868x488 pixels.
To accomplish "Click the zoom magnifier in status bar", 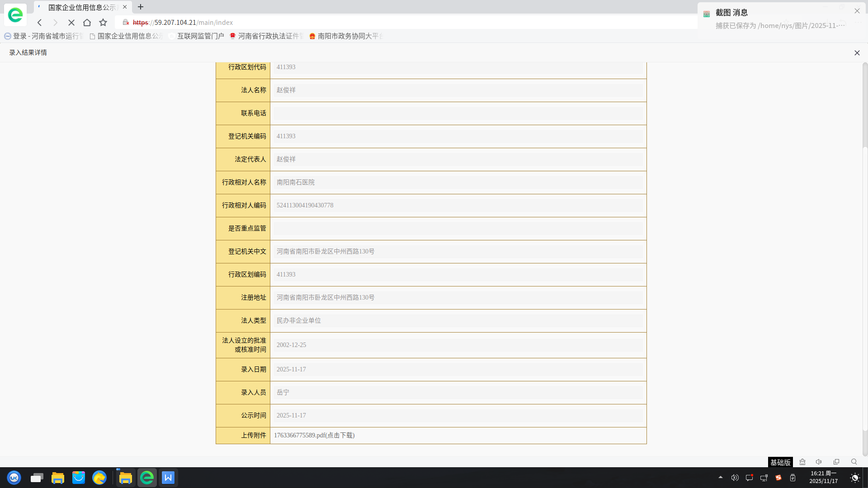I will (854, 462).
